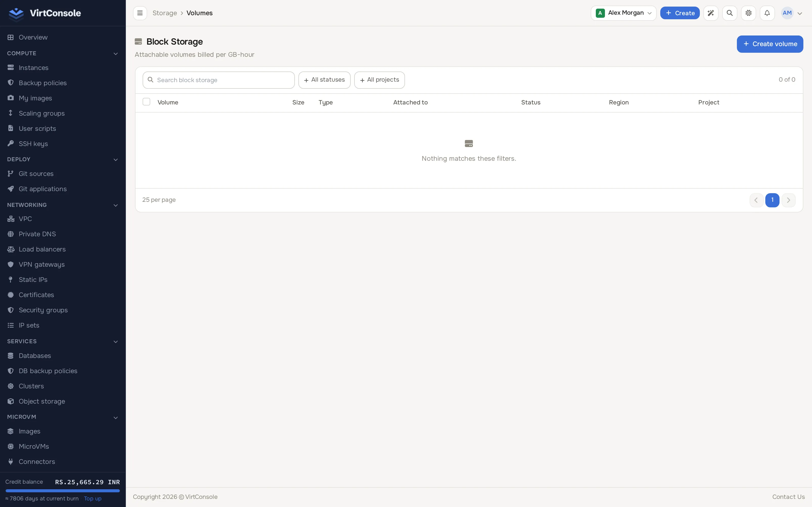Open the All projects filter

coord(380,80)
